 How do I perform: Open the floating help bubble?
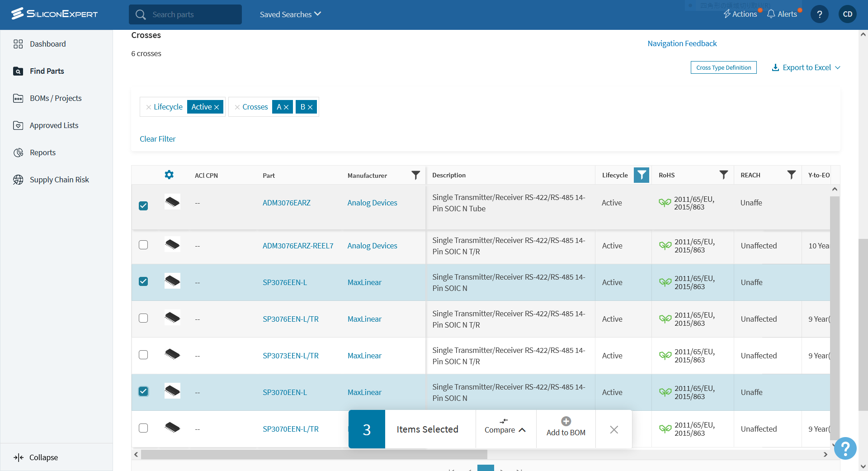845,448
